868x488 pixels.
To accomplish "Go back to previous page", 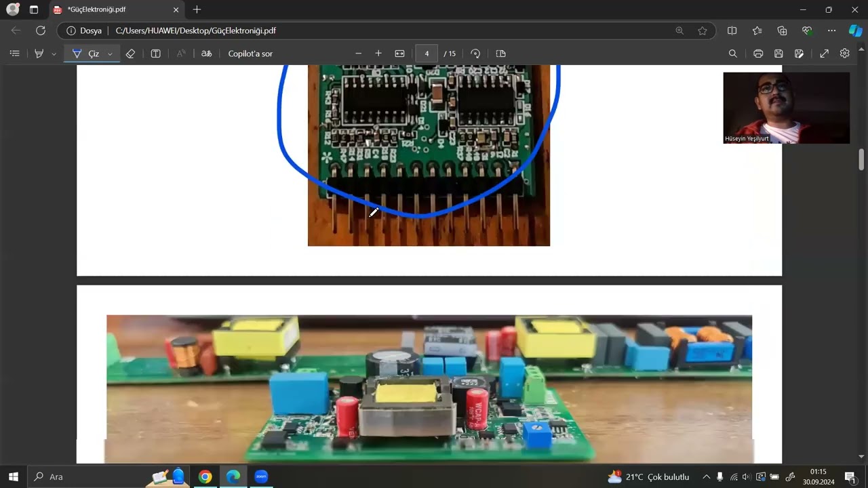I will pyautogui.click(x=16, y=30).
